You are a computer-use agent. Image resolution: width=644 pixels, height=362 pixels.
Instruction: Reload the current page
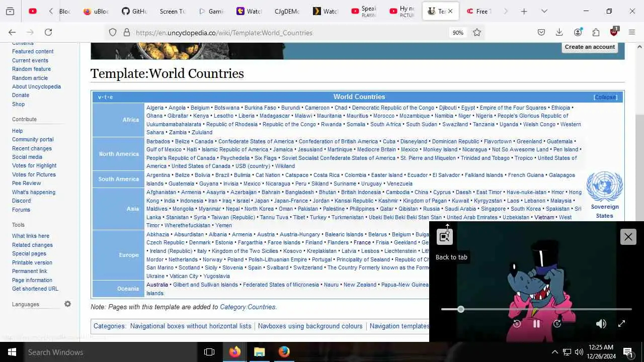[x=48, y=32]
